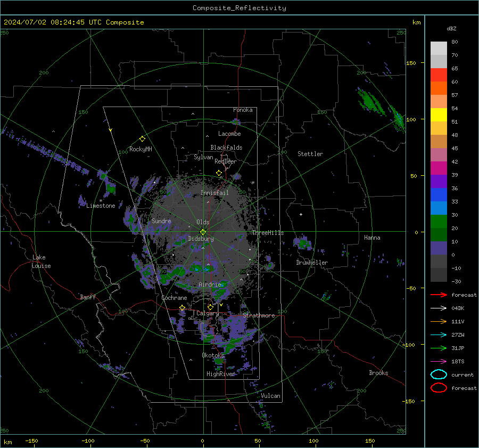Click the Lake Louise label
This screenshot has width=479, height=448.
tap(41, 262)
